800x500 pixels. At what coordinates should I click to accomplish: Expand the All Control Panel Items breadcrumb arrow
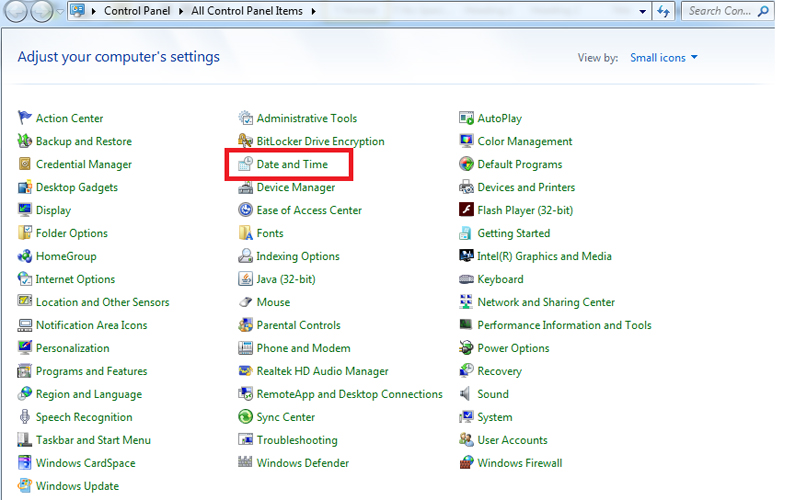coord(313,11)
